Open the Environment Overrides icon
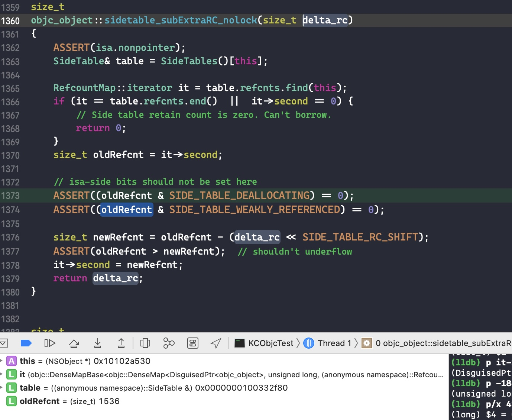The height and width of the screenshot is (420, 512). click(x=193, y=343)
